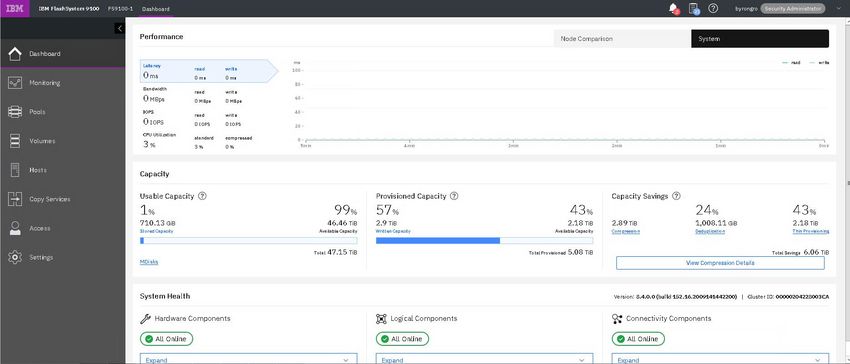Open the running tasks icon
Screen dimensions: 850x364
pos(693,9)
